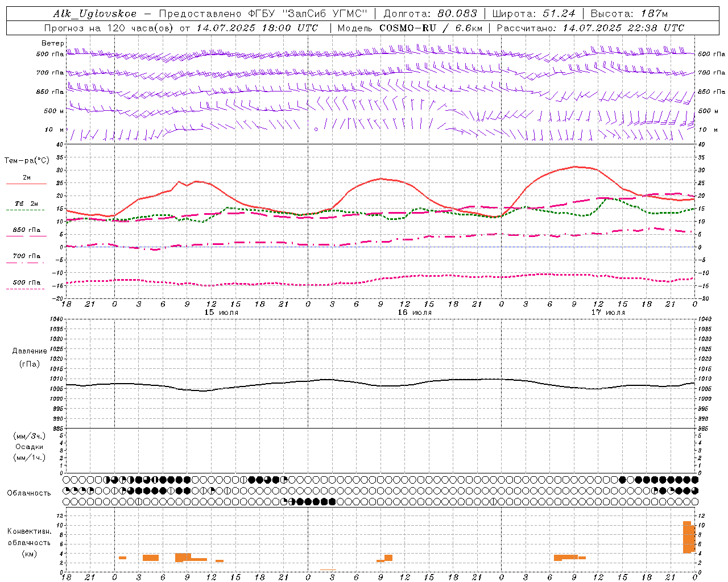Click the dash-dot '700 гПа' temperature legend line
The height and width of the screenshot is (582, 728).
(x=26, y=263)
